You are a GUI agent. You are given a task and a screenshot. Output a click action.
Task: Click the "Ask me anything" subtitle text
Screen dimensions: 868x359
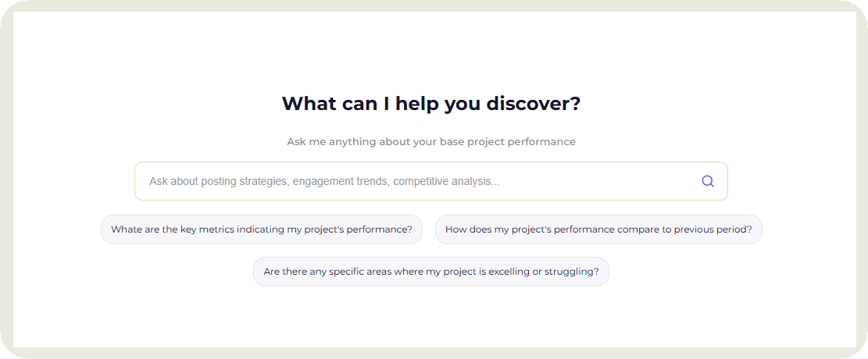[431, 142]
